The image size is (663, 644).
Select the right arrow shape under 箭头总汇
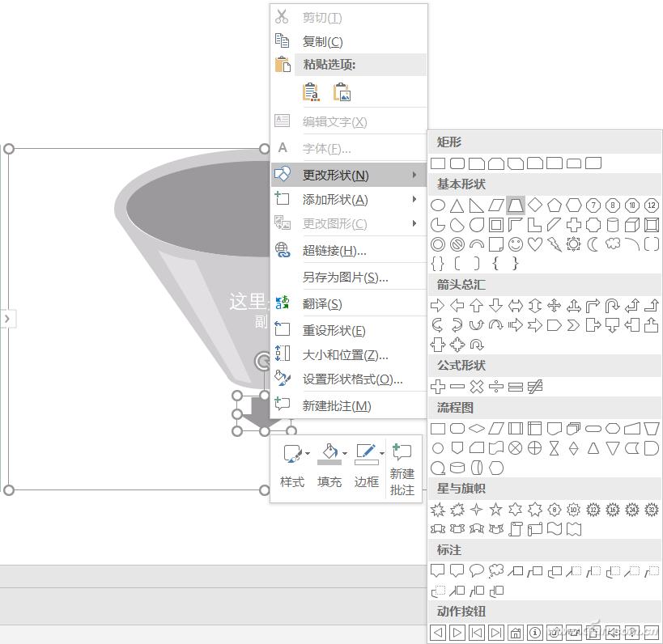tap(437, 305)
